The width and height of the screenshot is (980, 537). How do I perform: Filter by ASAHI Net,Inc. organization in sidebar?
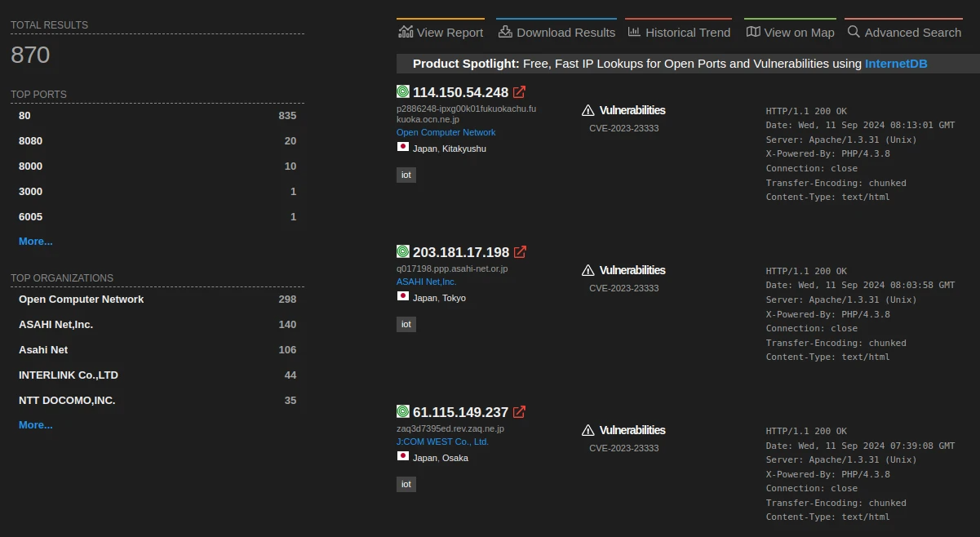pos(157,325)
